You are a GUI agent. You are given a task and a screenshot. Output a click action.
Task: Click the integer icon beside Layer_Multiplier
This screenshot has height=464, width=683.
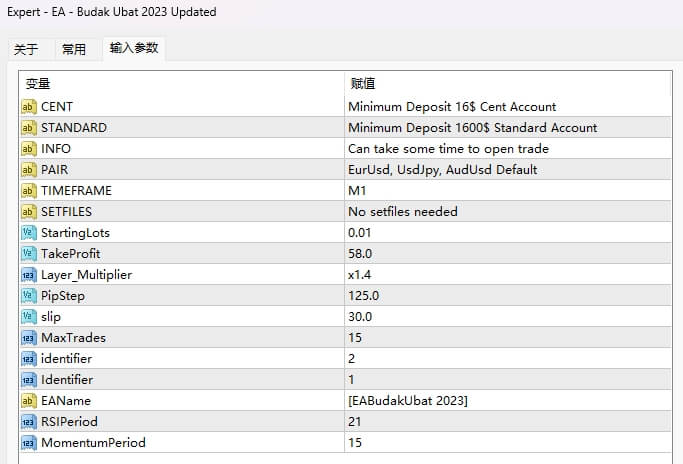coord(28,275)
